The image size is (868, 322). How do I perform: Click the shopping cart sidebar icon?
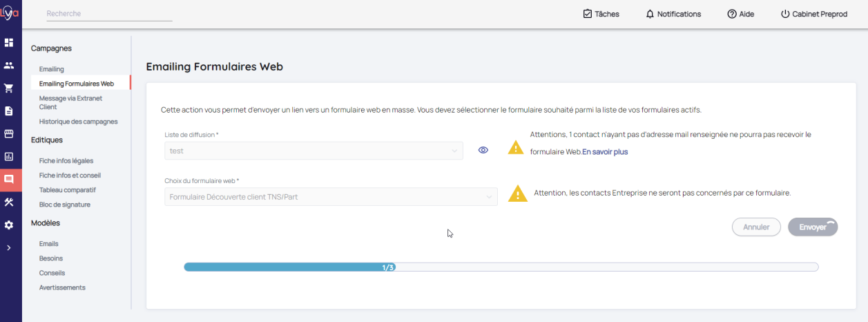click(x=9, y=88)
